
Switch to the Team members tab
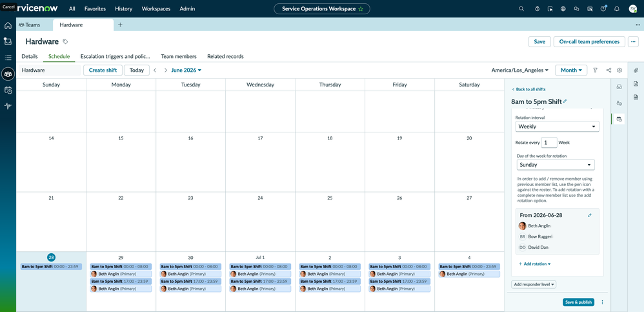tap(179, 56)
